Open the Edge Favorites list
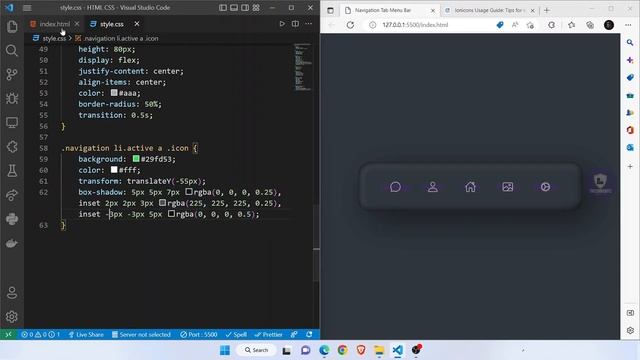Screen dimensions: 640x360 571,25
